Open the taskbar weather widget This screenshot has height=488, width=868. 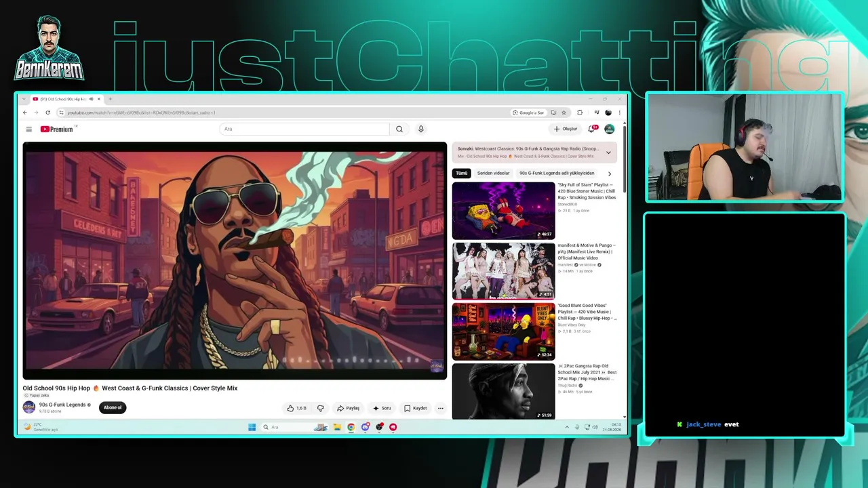41,427
